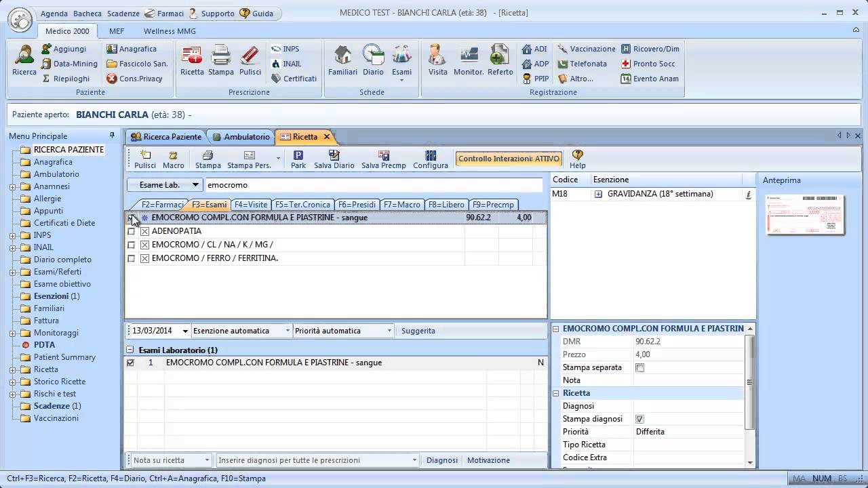868x488 pixels.
Task: Click the Vaccinazione syringe icon
Action: (x=587, y=49)
